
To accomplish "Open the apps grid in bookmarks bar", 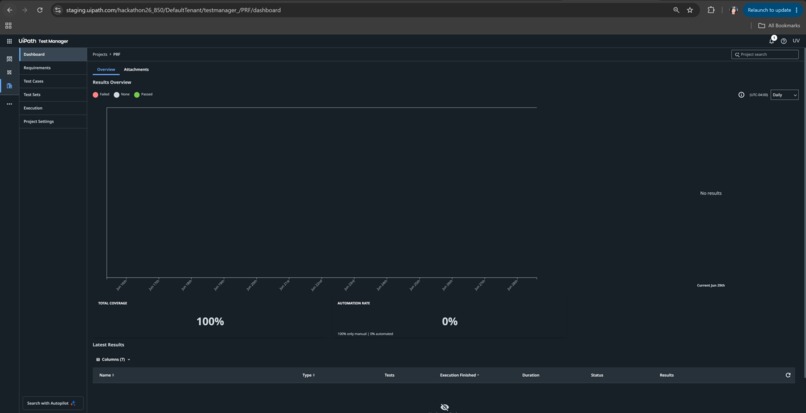I will point(8,25).
